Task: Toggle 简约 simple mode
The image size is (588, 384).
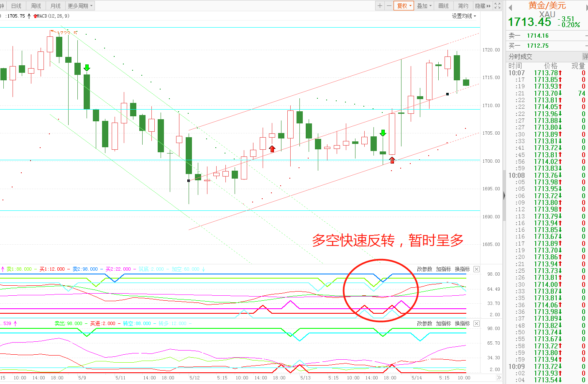Action: point(463,6)
